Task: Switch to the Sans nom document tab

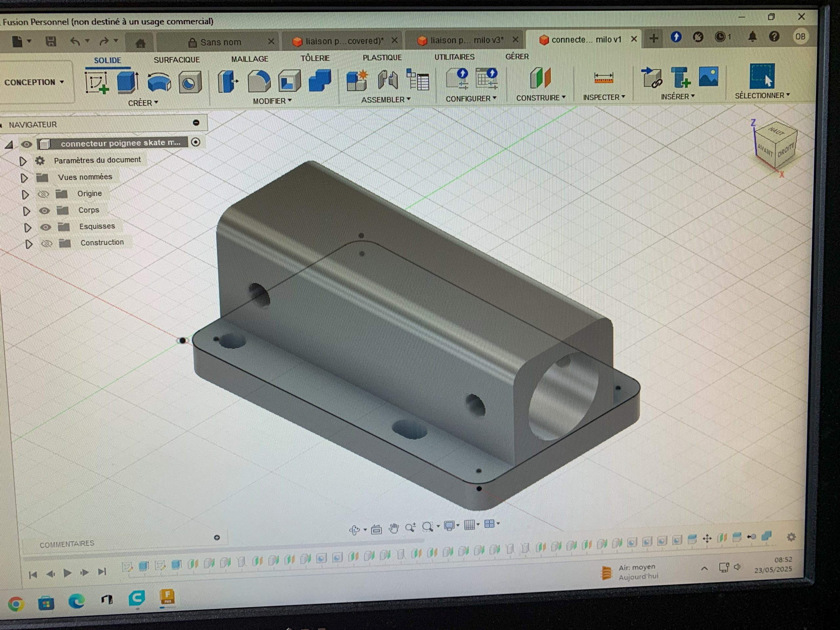Action: (220, 42)
